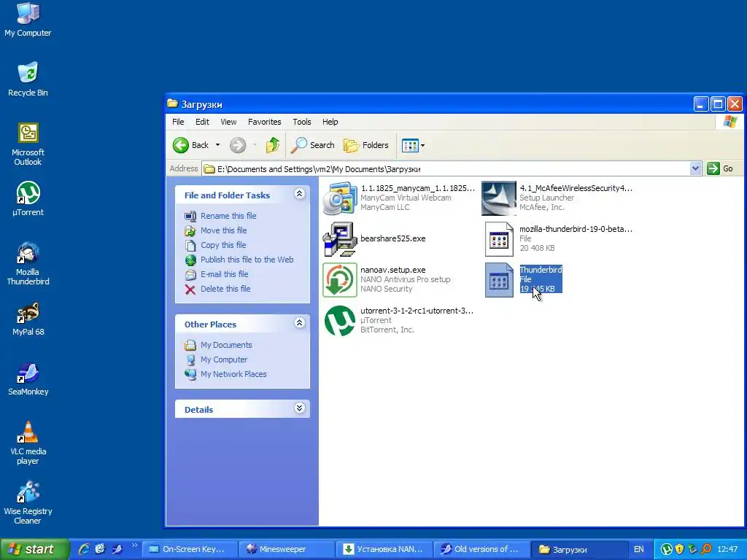Click the taskbar clock showing 12:47

(x=727, y=550)
